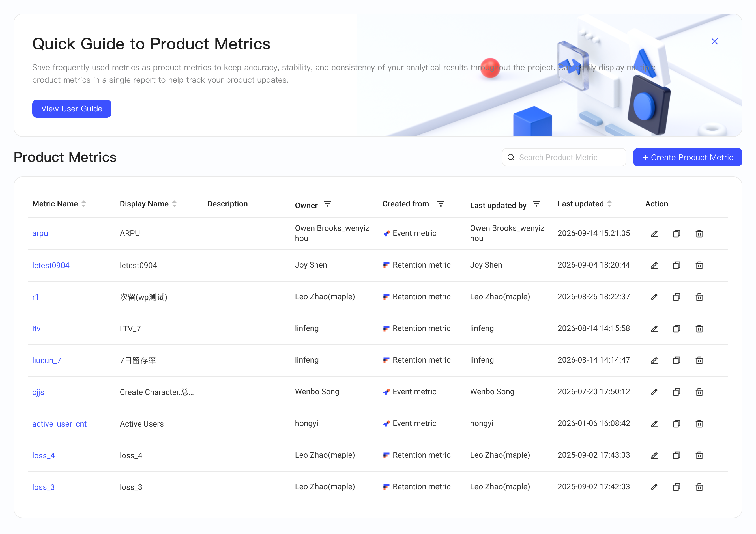
Task: Sort by Metric Name
Action: pos(84,204)
